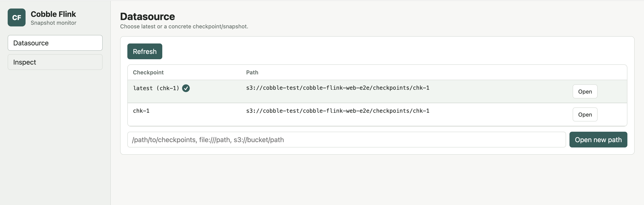Click the checkmark icon beside latest (chk-1)
The height and width of the screenshot is (205, 644).
[186, 88]
